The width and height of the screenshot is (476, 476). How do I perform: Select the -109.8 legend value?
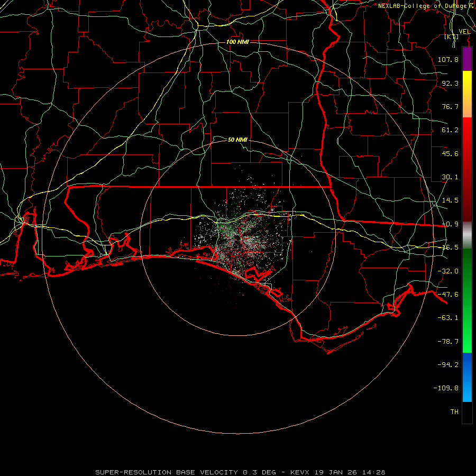tap(446, 388)
